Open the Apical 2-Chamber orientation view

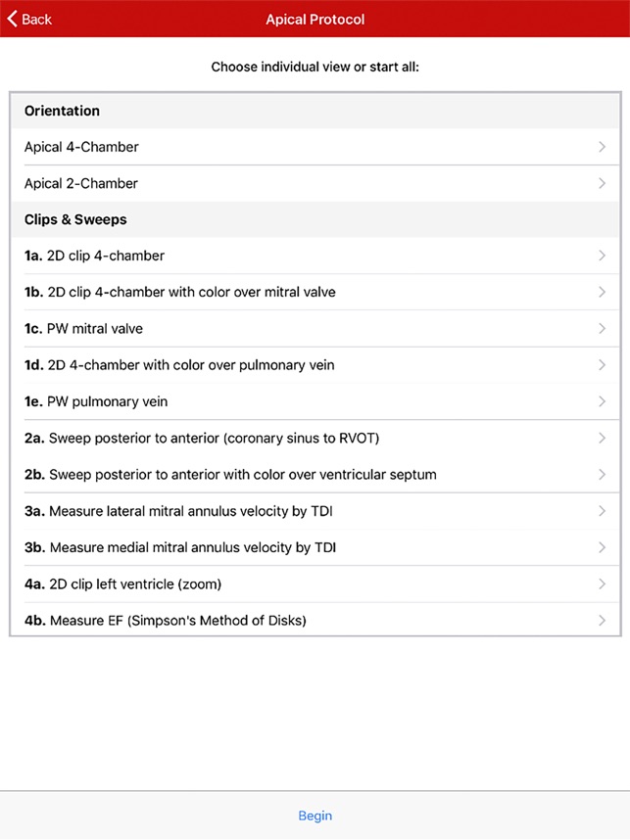click(81, 183)
